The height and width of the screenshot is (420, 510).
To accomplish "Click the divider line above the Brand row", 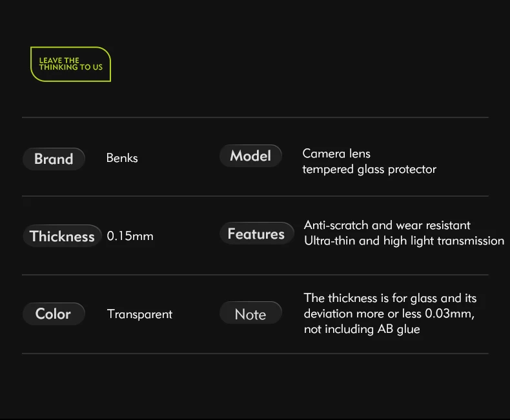I will [255, 117].
